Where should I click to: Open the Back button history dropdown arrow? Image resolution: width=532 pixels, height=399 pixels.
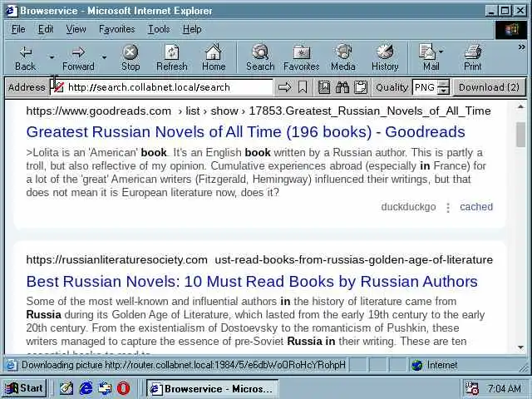coord(52,57)
